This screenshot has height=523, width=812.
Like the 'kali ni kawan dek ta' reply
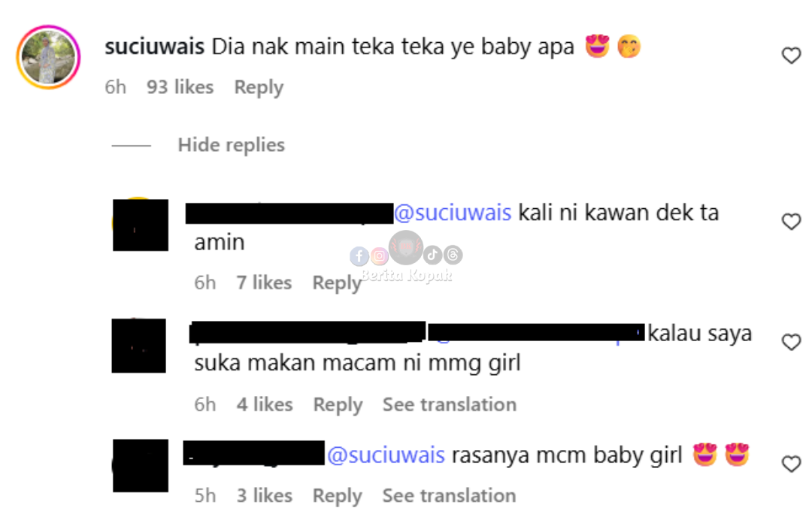pos(791,222)
